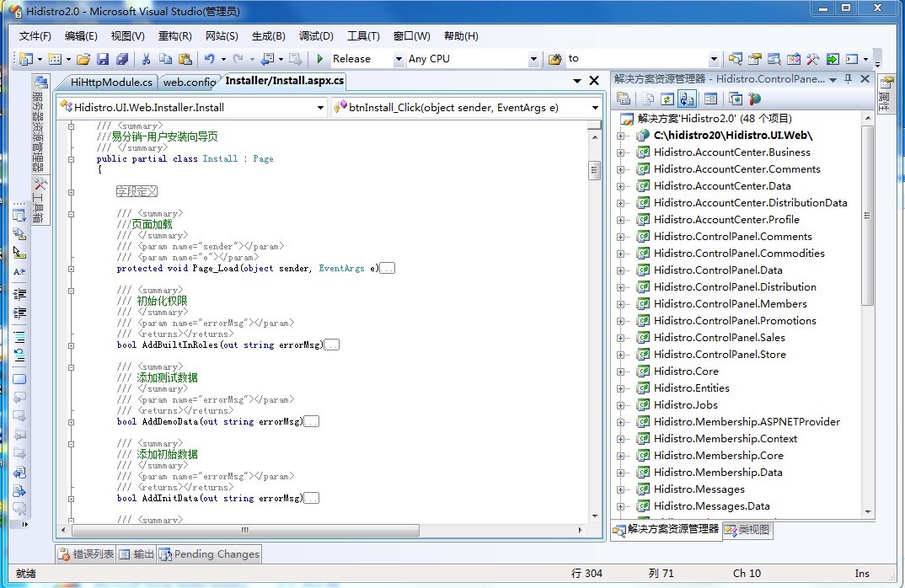This screenshot has height=588, width=905.
Task: Open the btnInstall_Click member dropdown
Action: (595, 107)
